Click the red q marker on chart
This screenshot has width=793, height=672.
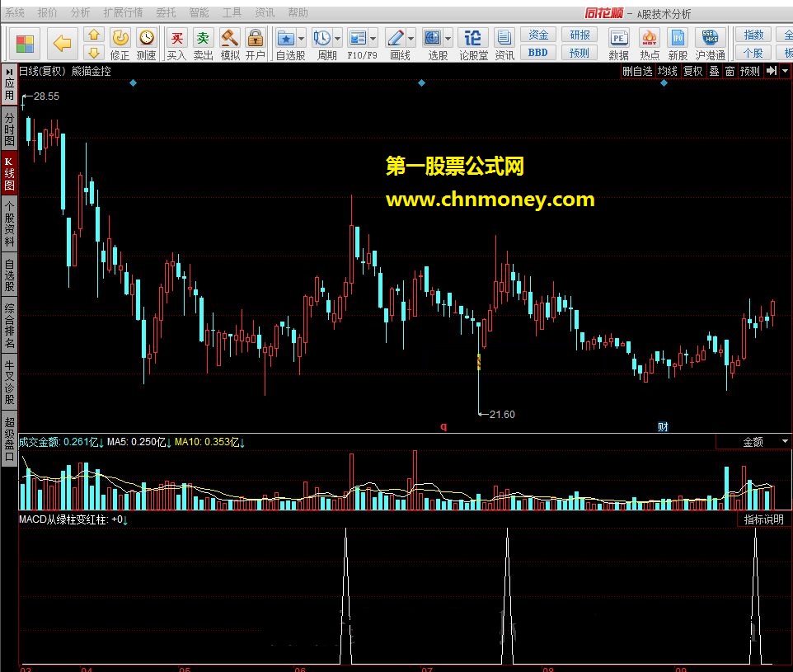pyautogui.click(x=443, y=426)
